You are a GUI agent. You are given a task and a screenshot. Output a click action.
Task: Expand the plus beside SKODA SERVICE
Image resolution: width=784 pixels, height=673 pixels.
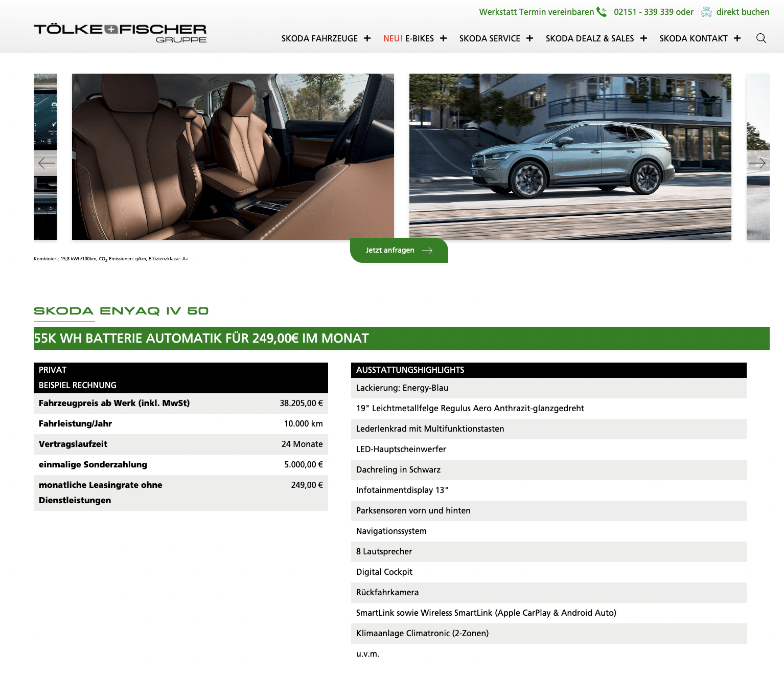coord(529,38)
